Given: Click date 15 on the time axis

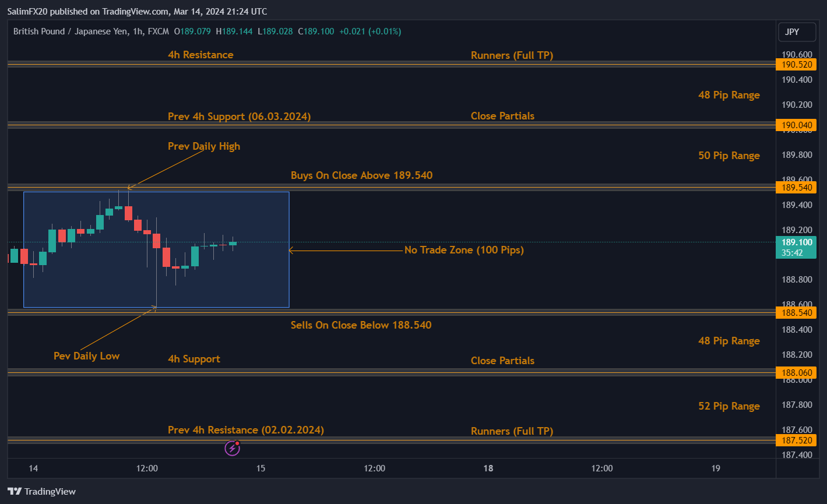Looking at the screenshot, I should point(261,468).
